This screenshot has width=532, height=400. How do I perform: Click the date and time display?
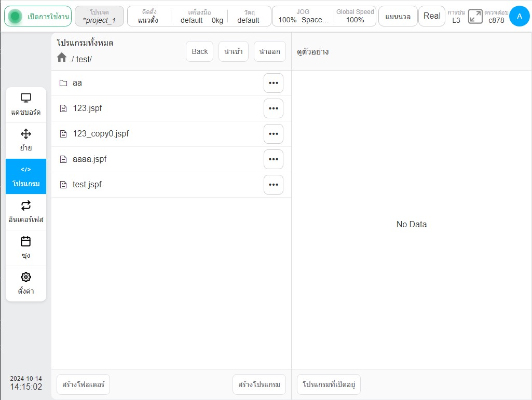click(x=26, y=383)
